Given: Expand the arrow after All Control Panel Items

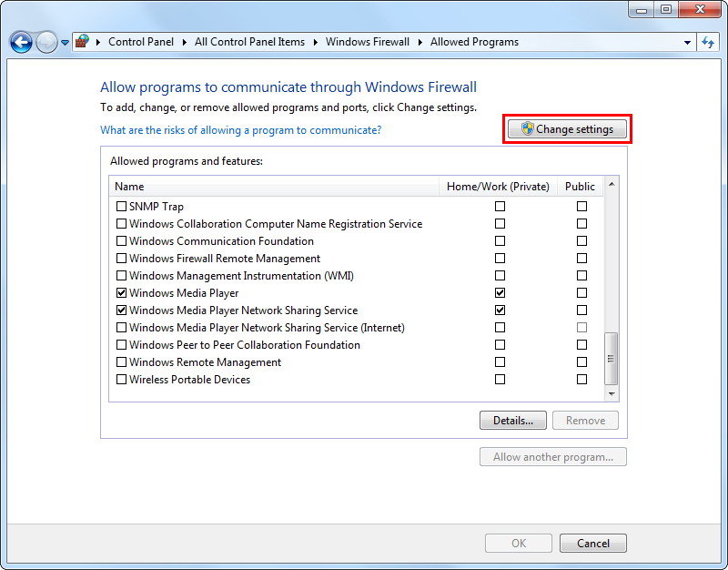Looking at the screenshot, I should click(x=316, y=42).
